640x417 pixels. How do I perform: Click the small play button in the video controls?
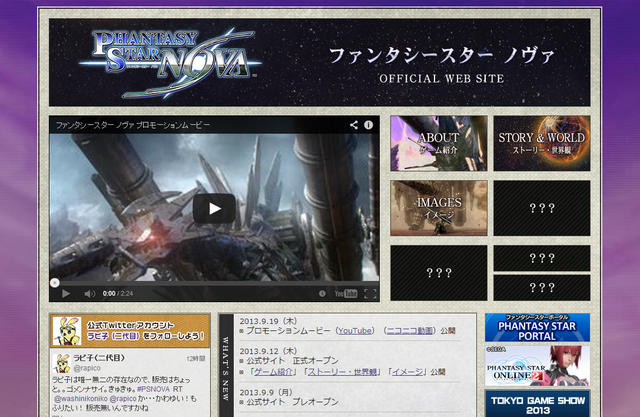[x=66, y=293]
